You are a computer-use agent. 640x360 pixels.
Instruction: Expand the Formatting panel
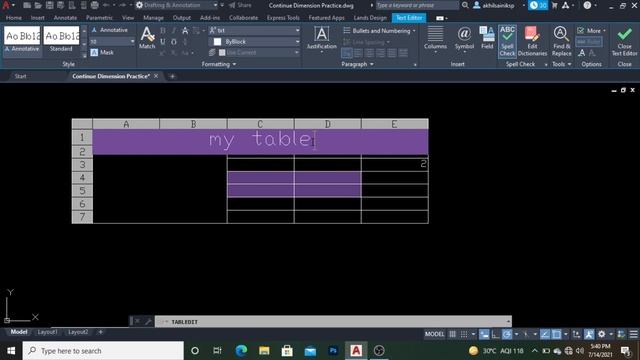coord(219,64)
